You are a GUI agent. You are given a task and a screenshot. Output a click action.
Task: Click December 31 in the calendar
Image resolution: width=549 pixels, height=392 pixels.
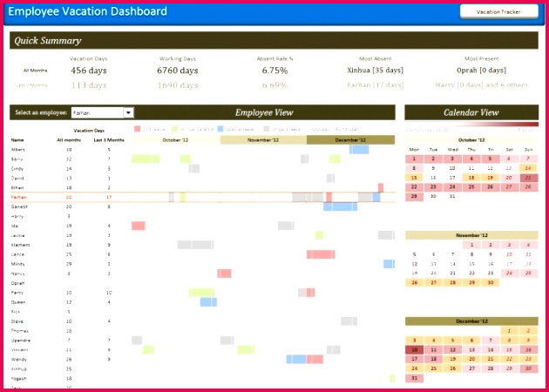[414, 378]
